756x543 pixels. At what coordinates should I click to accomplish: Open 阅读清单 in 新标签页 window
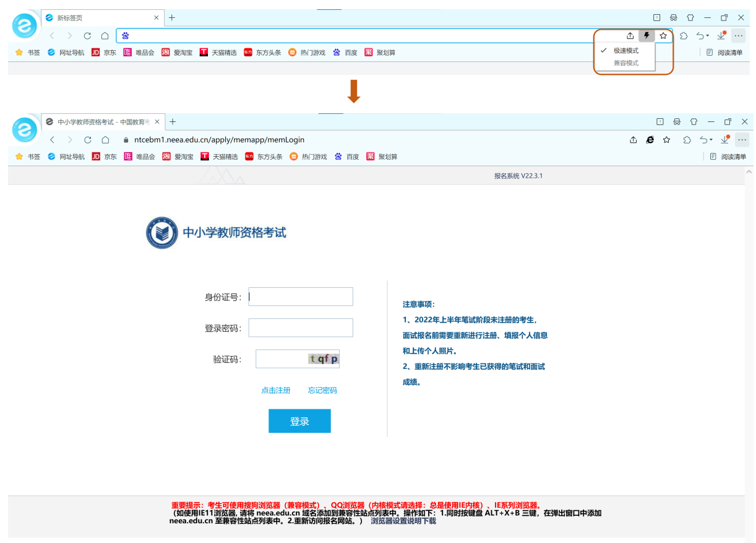click(724, 53)
